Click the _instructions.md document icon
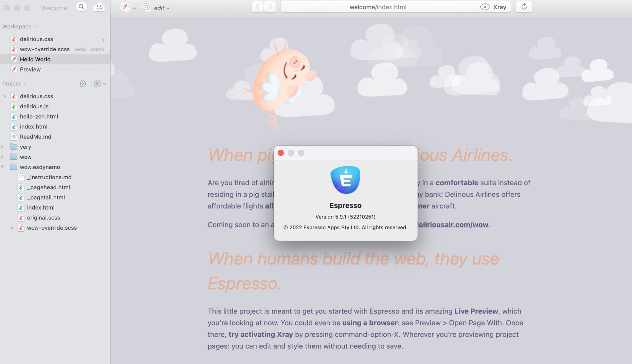 [21, 177]
